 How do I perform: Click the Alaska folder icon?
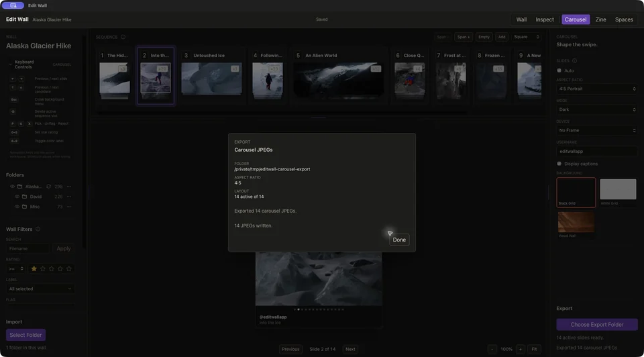pyautogui.click(x=19, y=187)
